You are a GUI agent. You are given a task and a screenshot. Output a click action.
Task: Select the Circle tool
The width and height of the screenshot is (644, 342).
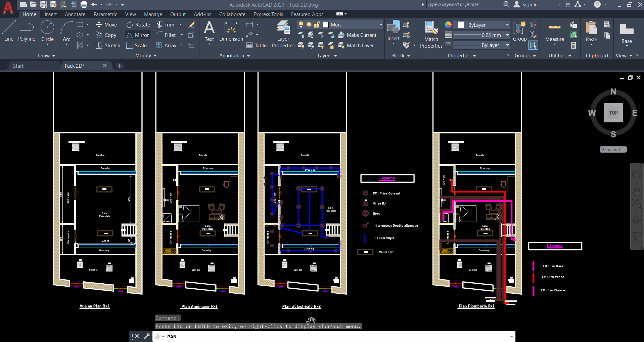(x=47, y=31)
